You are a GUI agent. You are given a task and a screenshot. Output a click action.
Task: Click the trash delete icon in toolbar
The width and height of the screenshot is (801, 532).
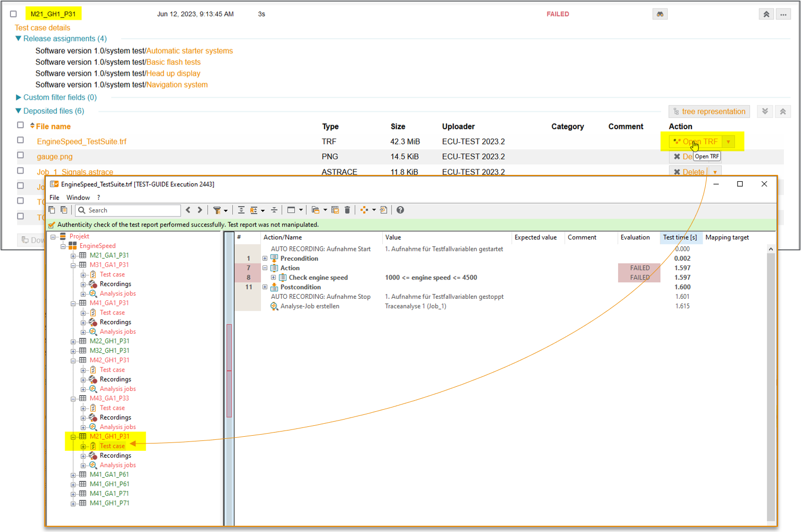point(347,210)
